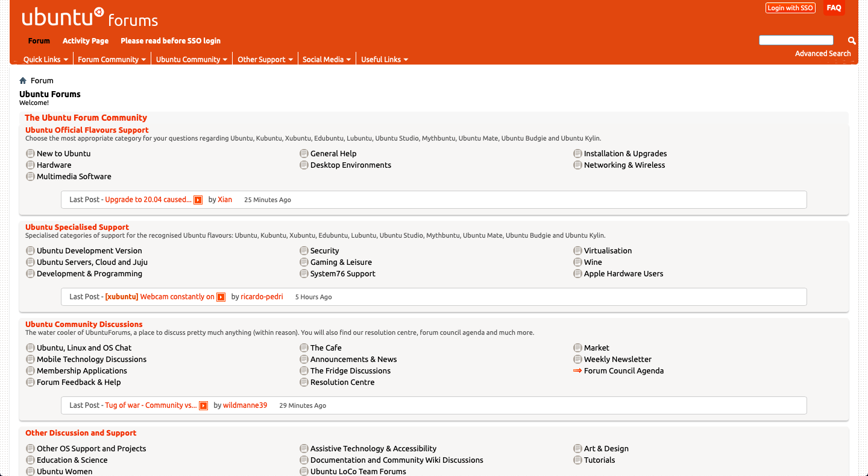The height and width of the screenshot is (476, 868).
Task: Open Ubuntu Specialised Support category
Action: coord(77,227)
